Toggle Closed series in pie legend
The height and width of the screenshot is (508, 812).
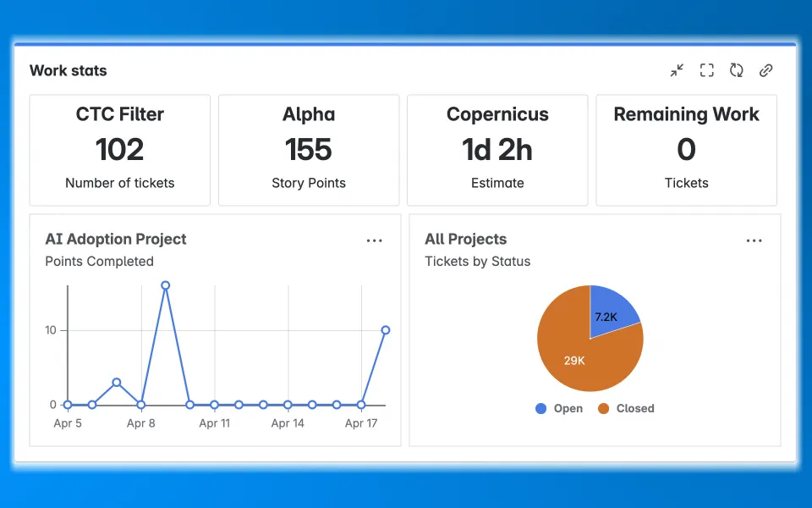pos(626,408)
